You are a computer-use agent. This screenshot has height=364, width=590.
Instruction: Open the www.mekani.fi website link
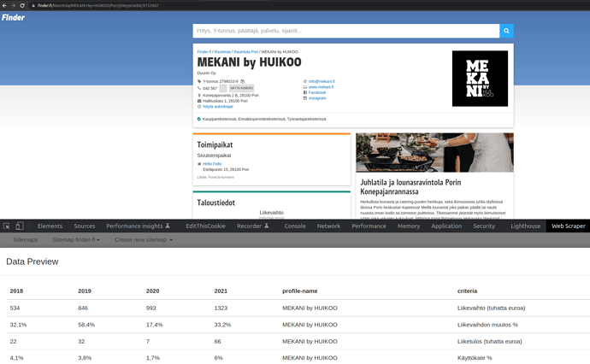321,87
